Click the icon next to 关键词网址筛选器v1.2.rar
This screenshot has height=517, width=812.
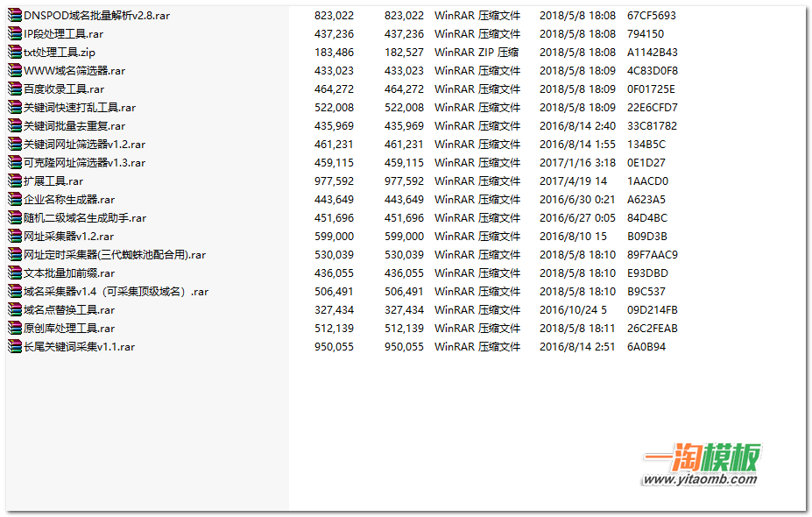tap(15, 144)
